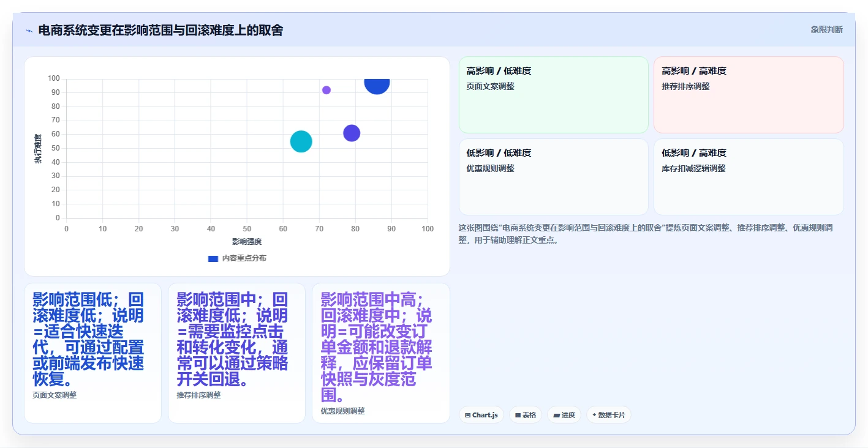Click the Chart.js tag chip

481,415
